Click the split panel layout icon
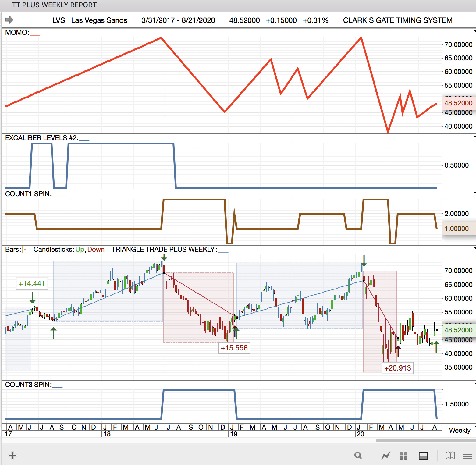 pyautogui.click(x=423, y=456)
